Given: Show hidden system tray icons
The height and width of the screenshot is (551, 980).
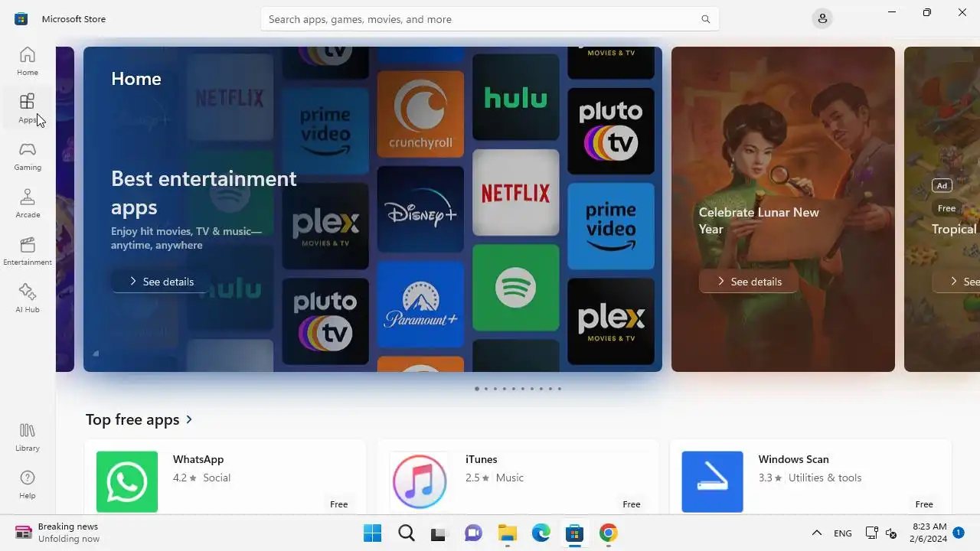Looking at the screenshot, I should point(816,533).
